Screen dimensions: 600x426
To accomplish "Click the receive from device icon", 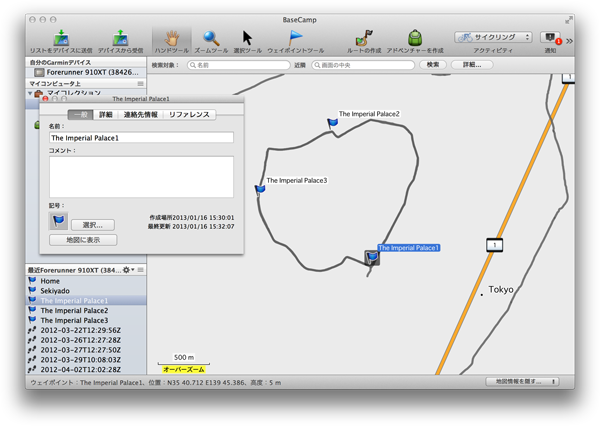I will 119,37.
